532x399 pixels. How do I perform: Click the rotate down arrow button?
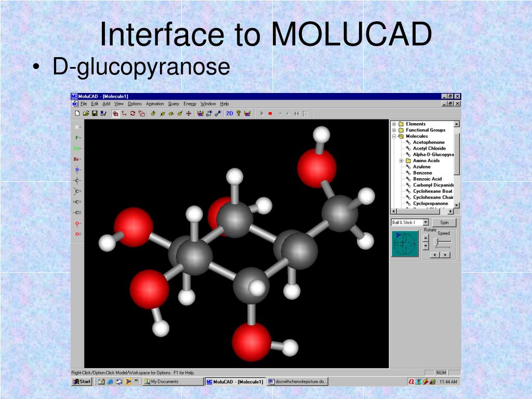pos(426,246)
